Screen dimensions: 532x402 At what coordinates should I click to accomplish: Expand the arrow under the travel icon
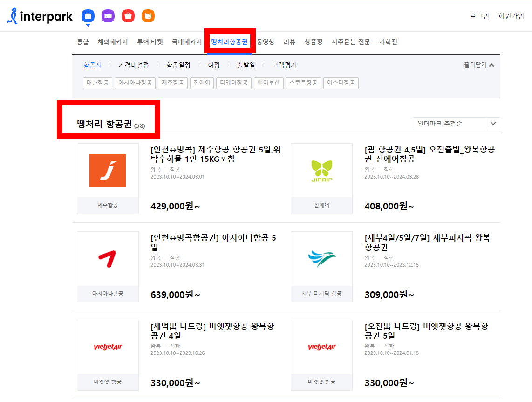click(88, 26)
